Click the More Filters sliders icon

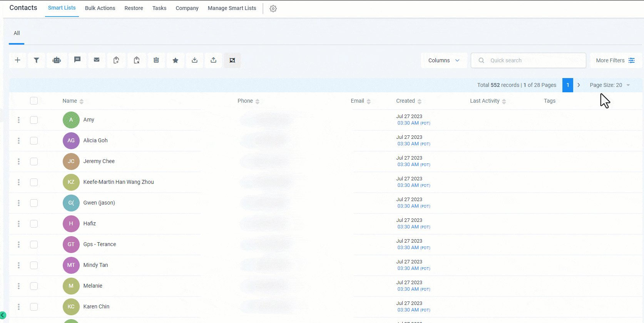coord(632,60)
